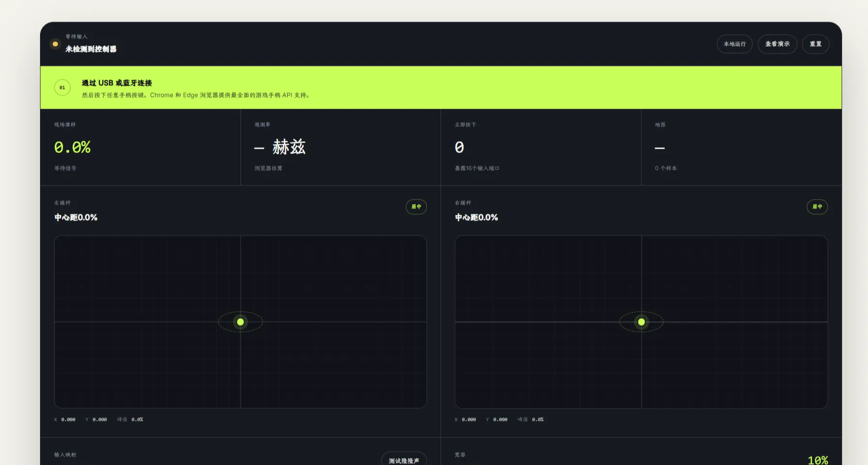Click the 浏览器估算 label
The height and width of the screenshot is (465, 868).
[269, 168]
